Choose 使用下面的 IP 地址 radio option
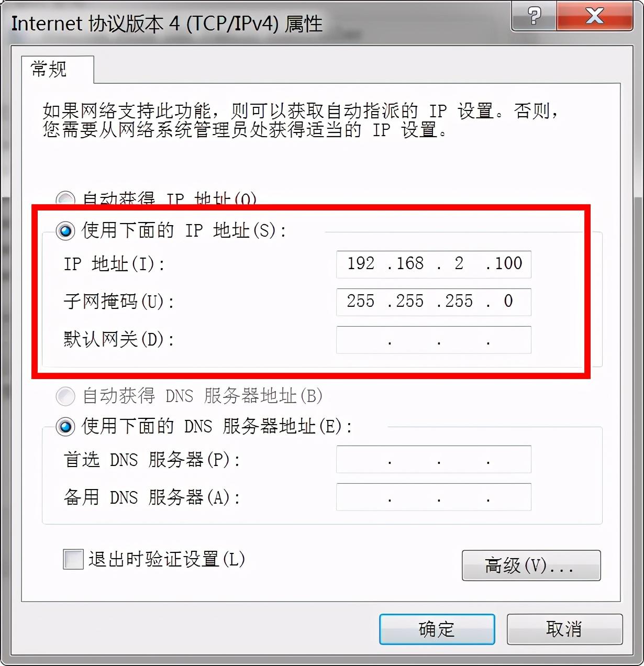Screen dimensions: 644x666 [65, 230]
